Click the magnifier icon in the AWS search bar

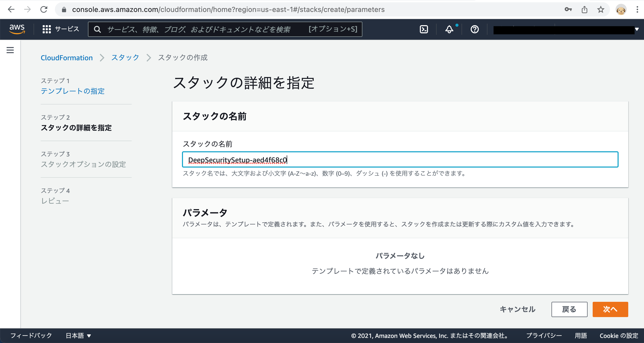click(97, 29)
